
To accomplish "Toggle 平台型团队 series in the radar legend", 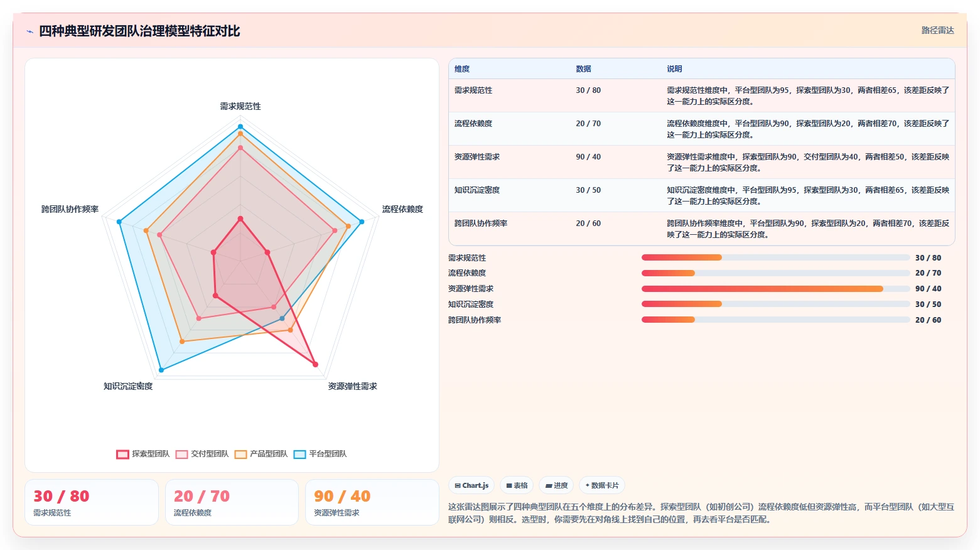I will (x=320, y=454).
